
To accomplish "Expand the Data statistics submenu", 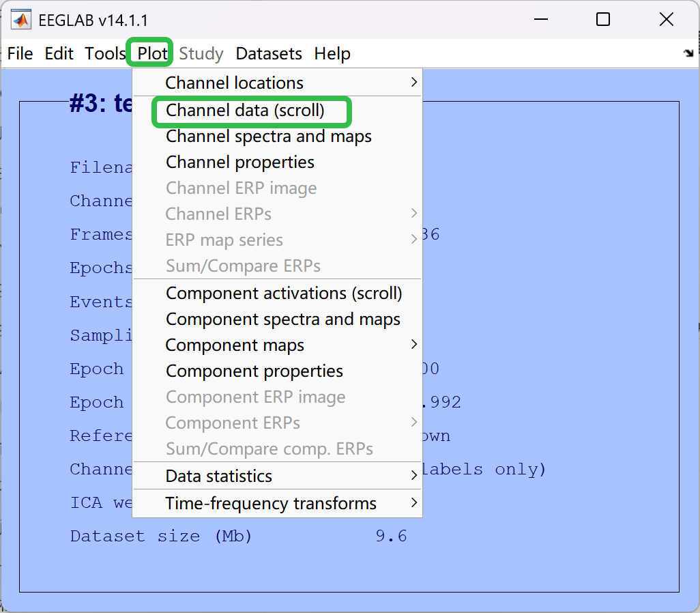I will (x=277, y=476).
